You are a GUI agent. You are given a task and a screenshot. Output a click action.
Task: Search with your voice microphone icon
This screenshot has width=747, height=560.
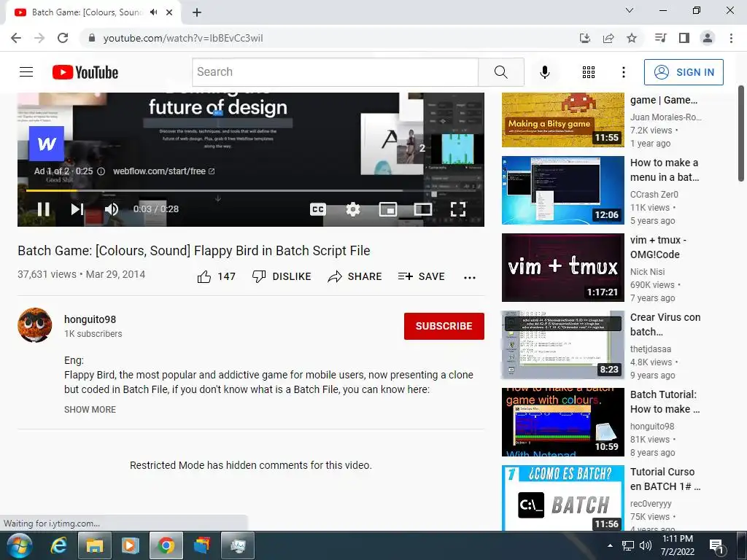pyautogui.click(x=544, y=72)
